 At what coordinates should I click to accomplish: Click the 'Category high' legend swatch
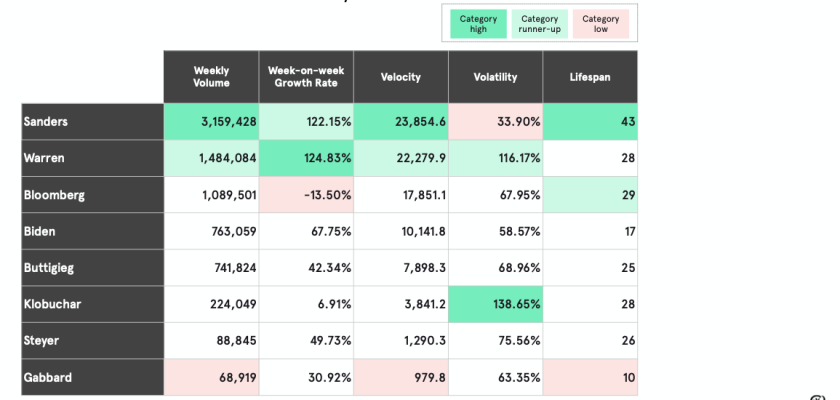(x=478, y=24)
